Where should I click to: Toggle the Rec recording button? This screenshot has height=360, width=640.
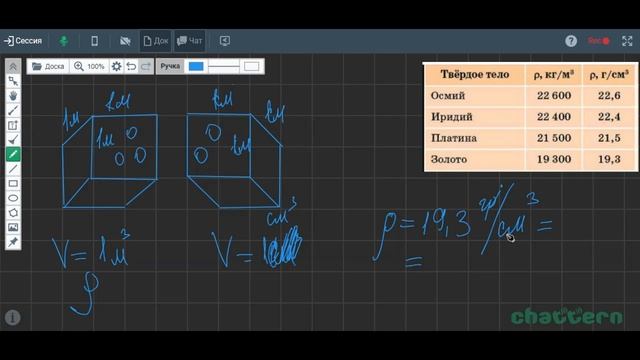pos(598,41)
